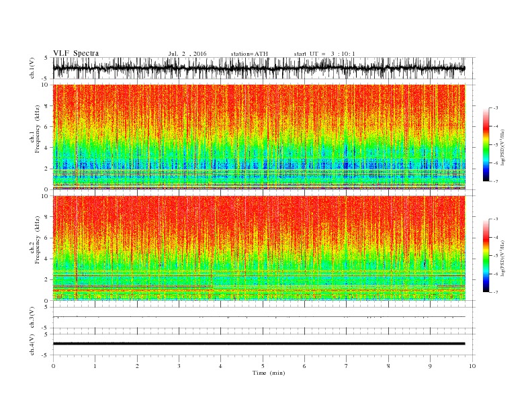Image resolution: width=532 pixels, height=411 pixels.
Task: Click the 'VLF Spectra' title text
Action: tap(76, 53)
